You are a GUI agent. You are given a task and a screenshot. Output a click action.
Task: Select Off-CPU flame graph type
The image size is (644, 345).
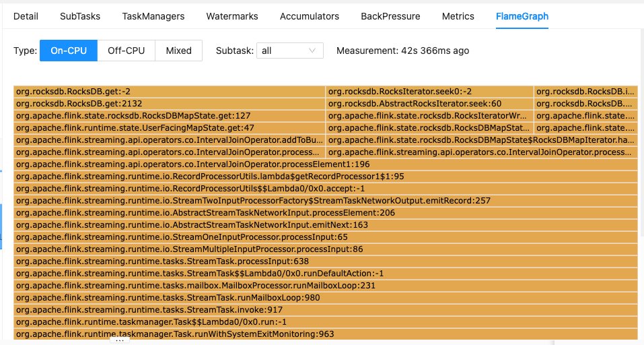(x=126, y=51)
